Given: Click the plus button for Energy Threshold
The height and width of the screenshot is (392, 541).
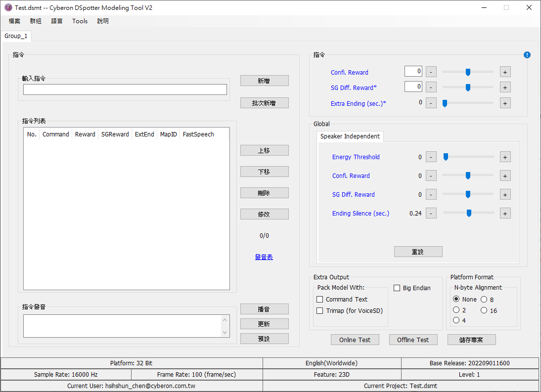Looking at the screenshot, I should 505,157.
